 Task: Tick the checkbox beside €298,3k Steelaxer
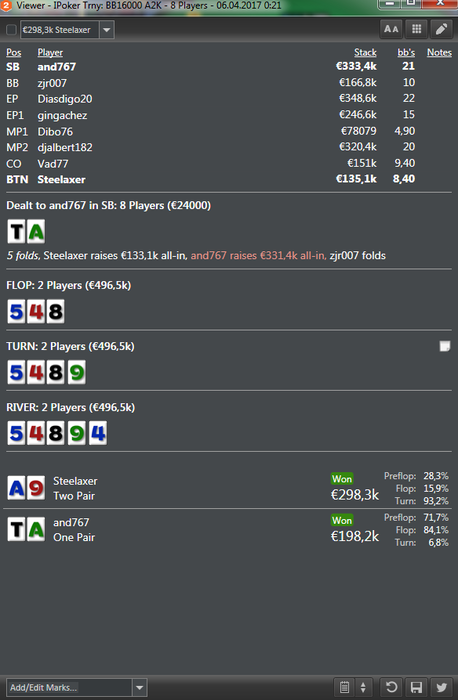[11, 30]
